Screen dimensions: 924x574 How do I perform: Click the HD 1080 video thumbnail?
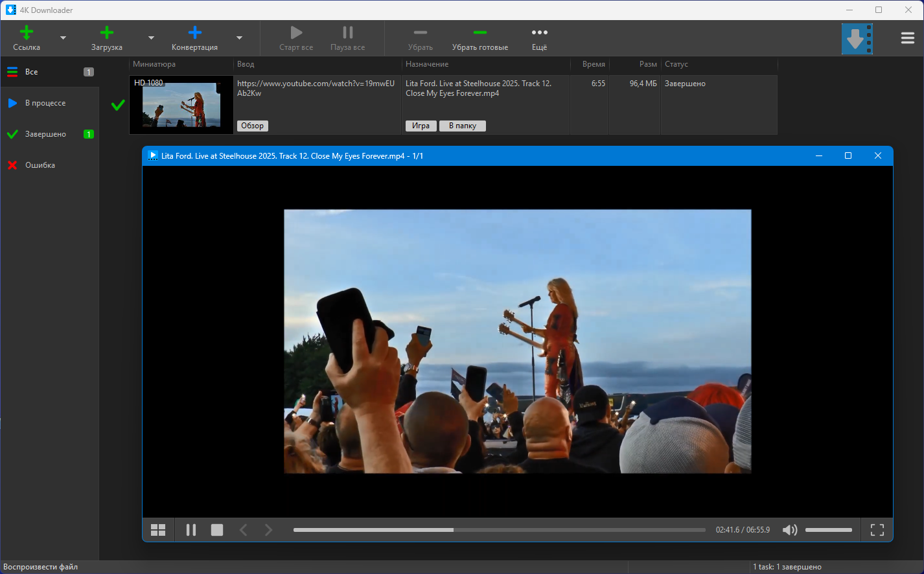[x=181, y=105]
